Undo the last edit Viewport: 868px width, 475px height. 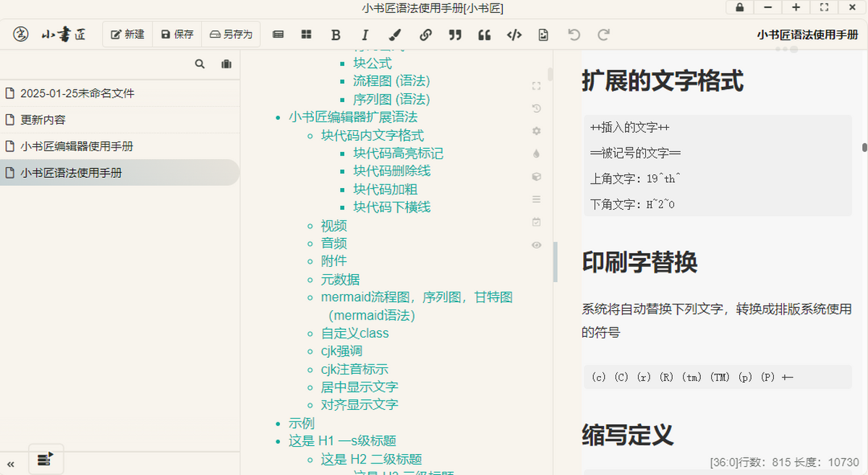(x=574, y=35)
